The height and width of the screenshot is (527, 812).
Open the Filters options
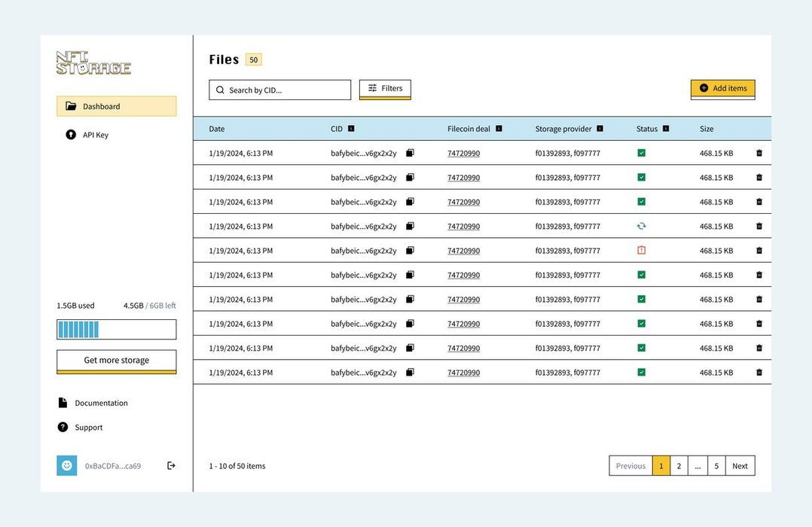tap(385, 89)
